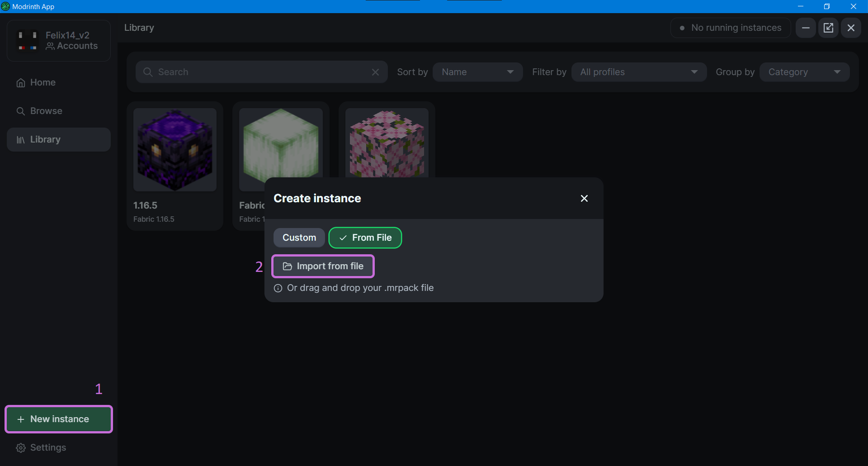Click the checkmark icon on From File
Screen dimensions: 868x466
[343, 238]
